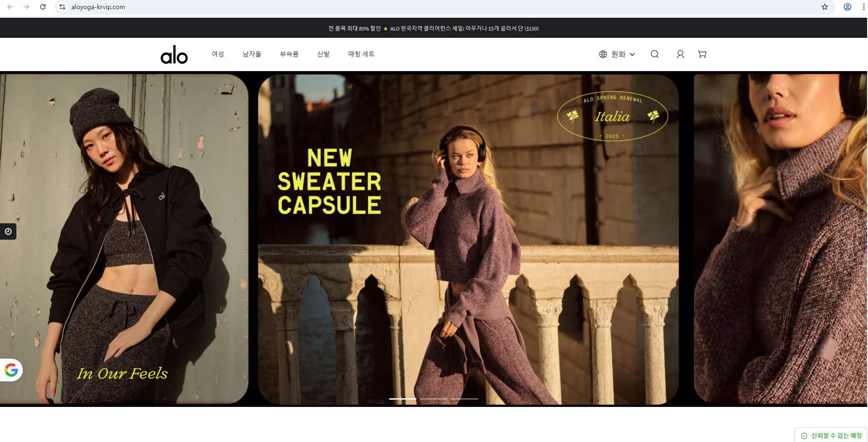Click the alo logo
Screen dimensions: 868x442
coord(174,55)
